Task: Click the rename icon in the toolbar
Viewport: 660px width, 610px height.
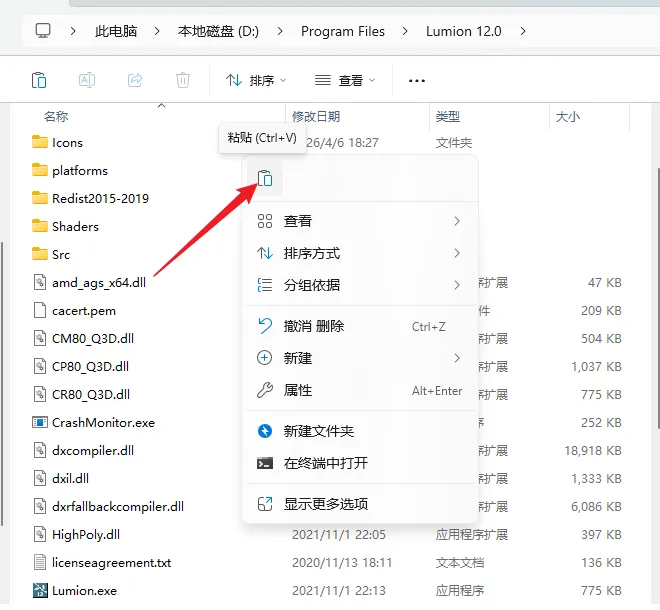Action: click(x=87, y=80)
